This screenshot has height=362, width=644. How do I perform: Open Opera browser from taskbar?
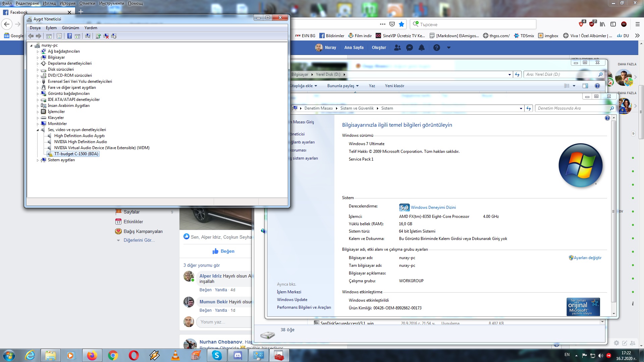point(133,355)
